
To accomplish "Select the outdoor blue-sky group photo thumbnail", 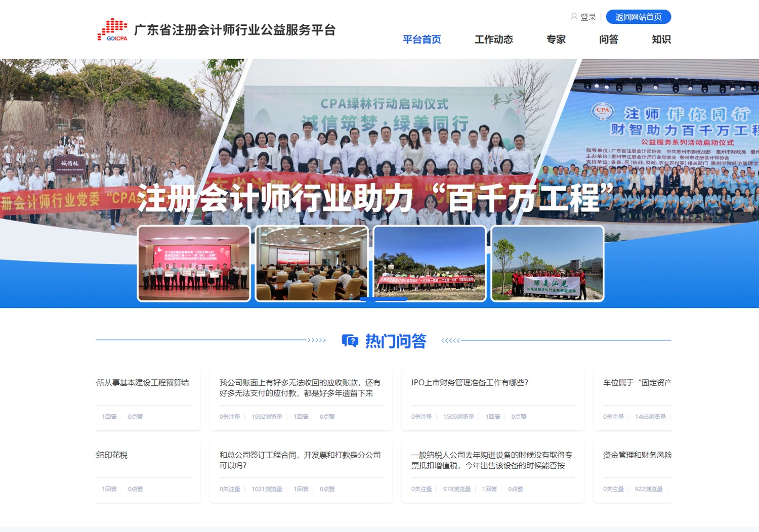I will (x=430, y=263).
